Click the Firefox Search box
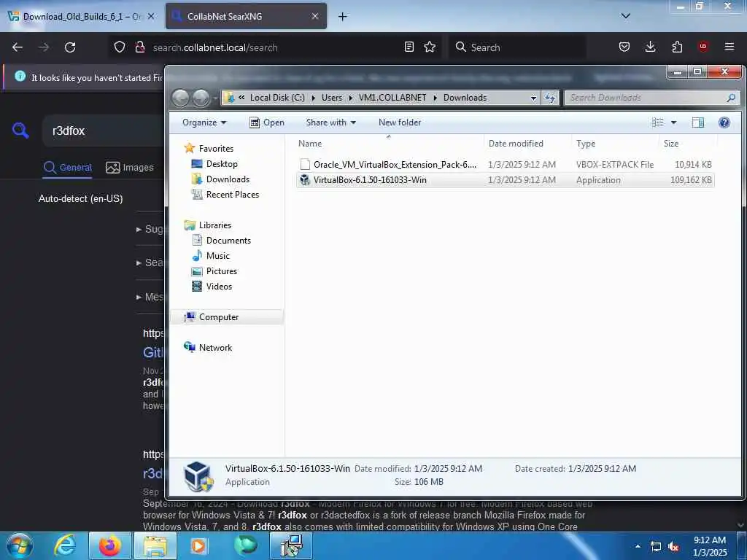The image size is (747, 560). pyautogui.click(x=517, y=47)
